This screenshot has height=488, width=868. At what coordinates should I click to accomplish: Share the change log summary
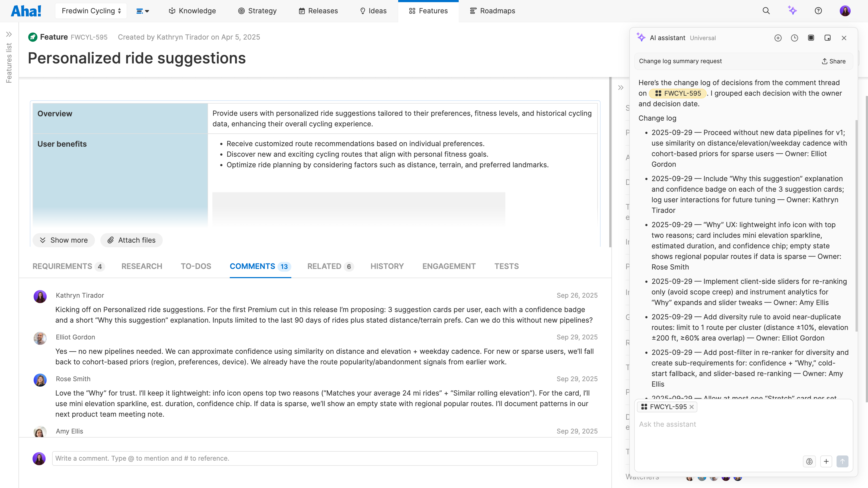[833, 61]
